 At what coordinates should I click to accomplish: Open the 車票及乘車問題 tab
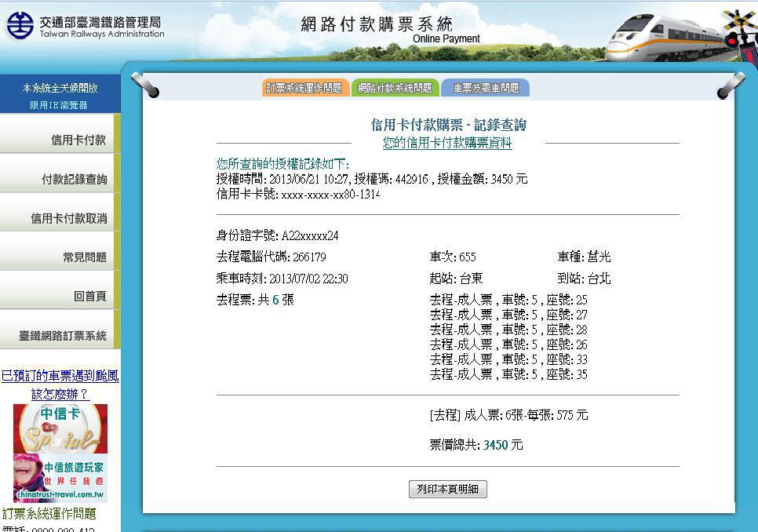coord(486,88)
